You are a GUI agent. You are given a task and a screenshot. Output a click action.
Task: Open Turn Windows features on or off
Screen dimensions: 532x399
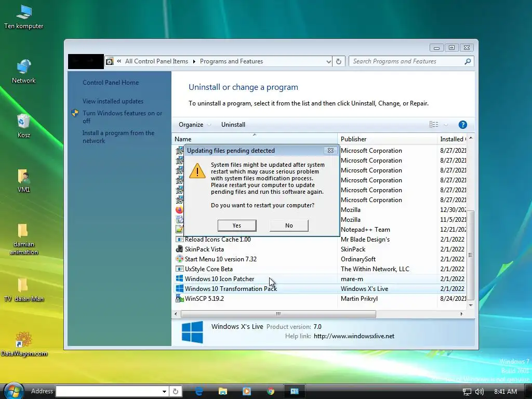point(123,117)
